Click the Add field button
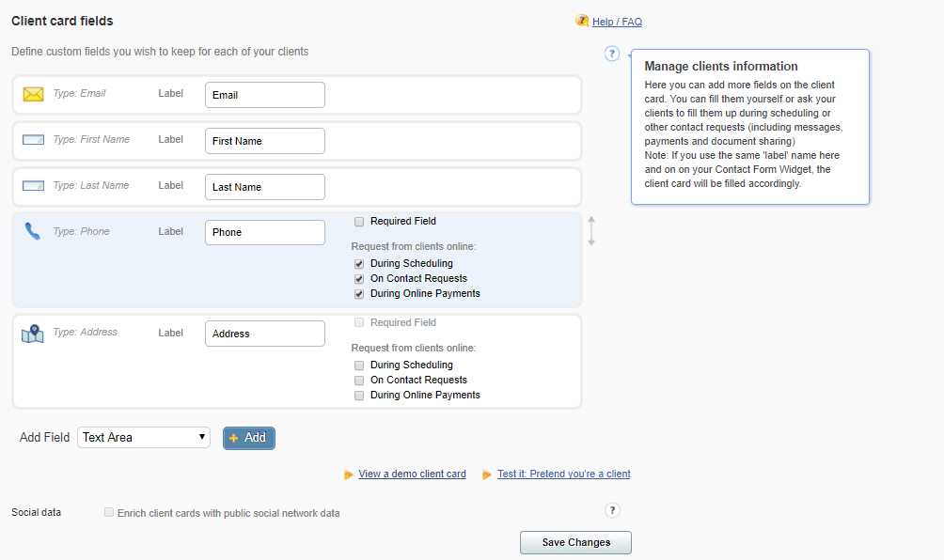The height and width of the screenshot is (560, 944). (x=249, y=438)
